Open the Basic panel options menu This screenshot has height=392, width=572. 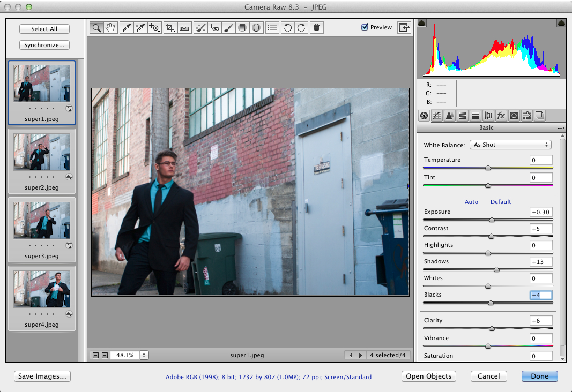tap(561, 127)
